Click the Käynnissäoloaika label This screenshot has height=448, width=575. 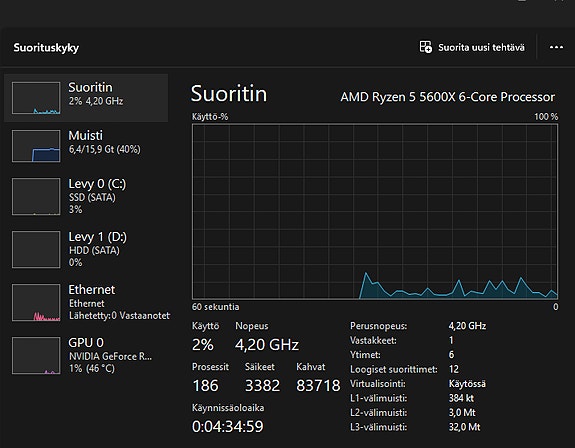228,408
